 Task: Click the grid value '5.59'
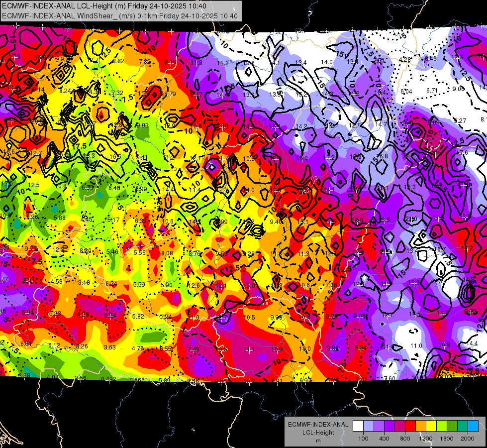pos(139,284)
